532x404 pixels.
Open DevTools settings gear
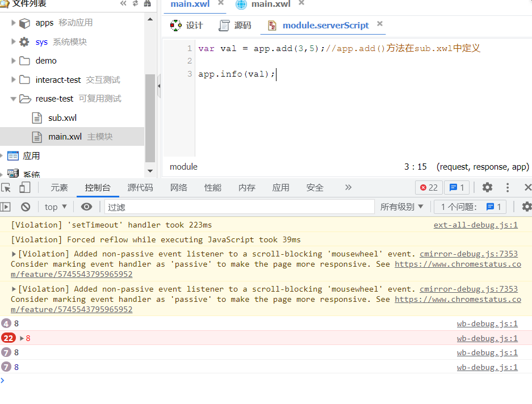coord(488,188)
